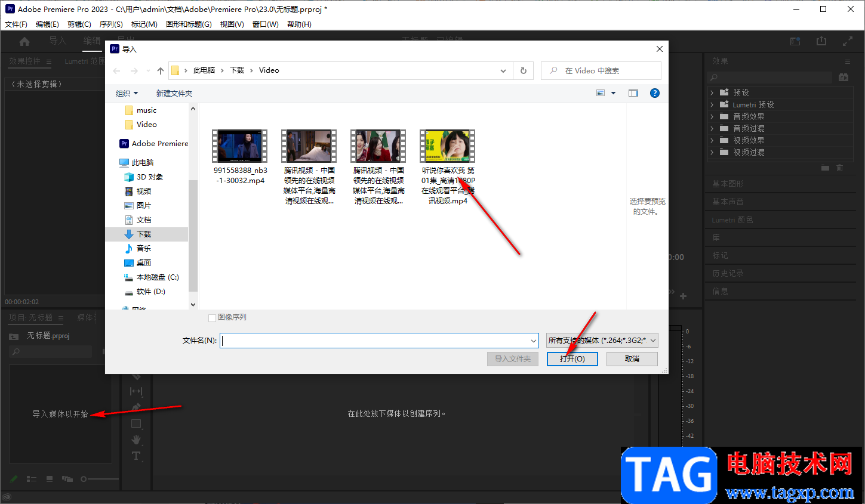Expand the 视频过渡 folder
Viewport: 865px width, 504px height.
coord(712,152)
